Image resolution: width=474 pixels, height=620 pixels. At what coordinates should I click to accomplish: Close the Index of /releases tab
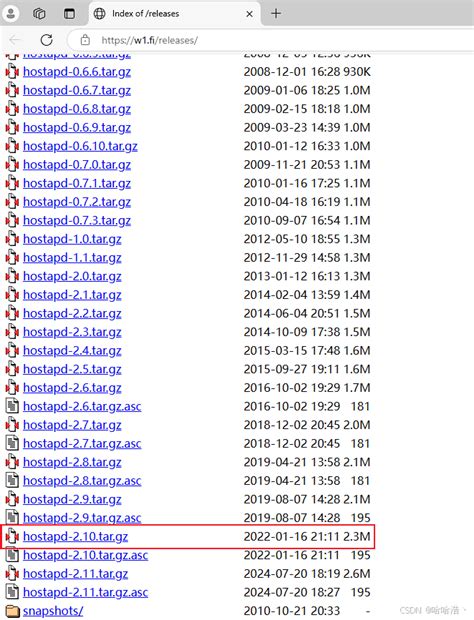pyautogui.click(x=249, y=14)
